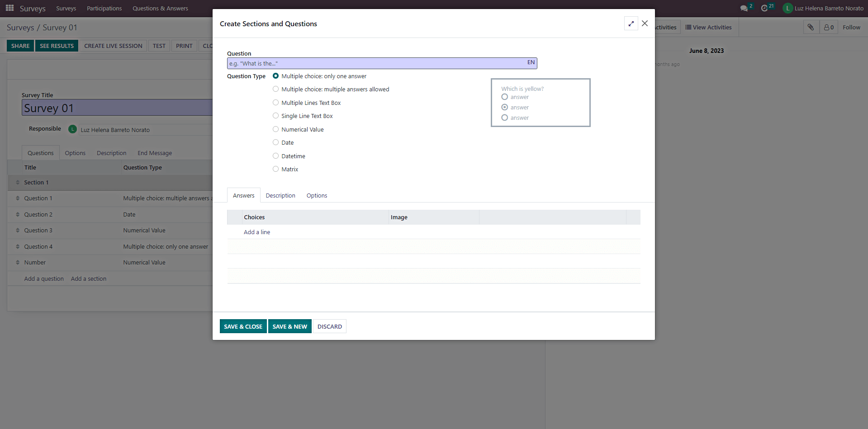Click the Responsible field

click(x=145, y=130)
